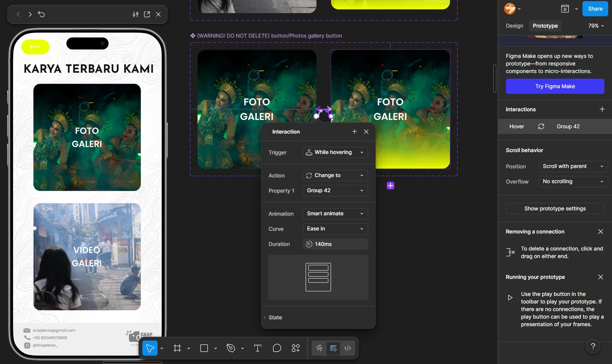The width and height of the screenshot is (612, 364).
Task: Select the Photos gallery button component label
Action: pyautogui.click(x=269, y=36)
